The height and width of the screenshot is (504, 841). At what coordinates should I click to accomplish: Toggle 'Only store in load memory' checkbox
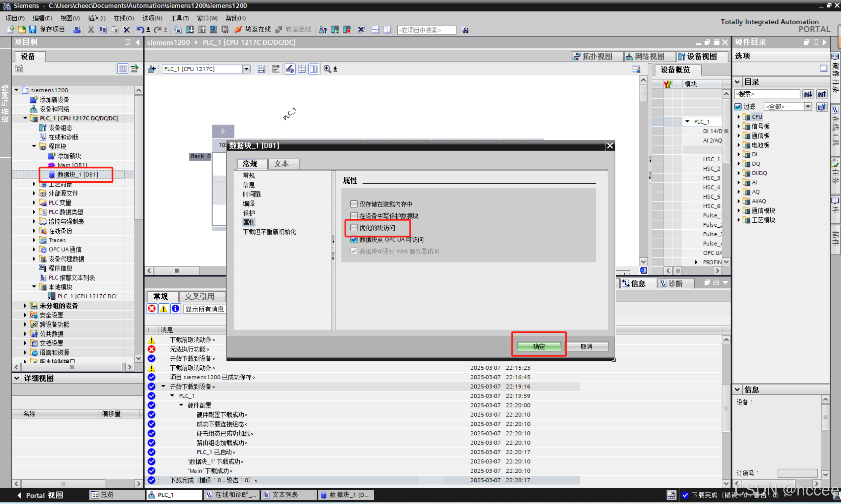(354, 204)
